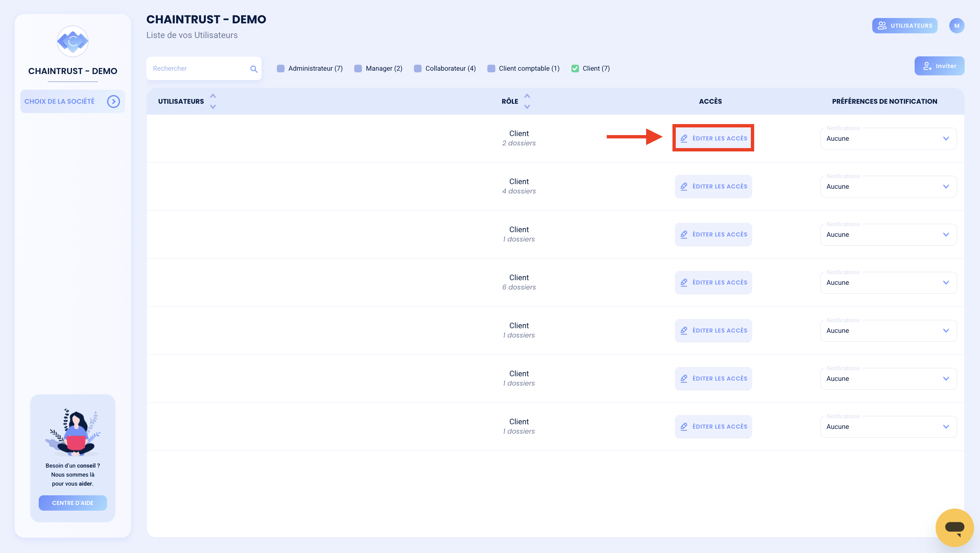Click Éditer les accès in the third client row

713,235
